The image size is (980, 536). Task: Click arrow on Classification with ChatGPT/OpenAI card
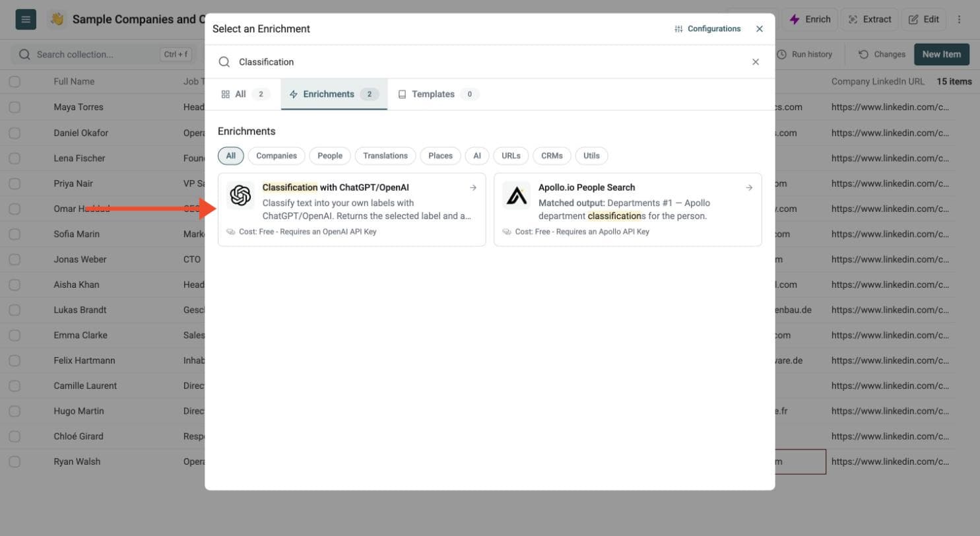(x=473, y=187)
